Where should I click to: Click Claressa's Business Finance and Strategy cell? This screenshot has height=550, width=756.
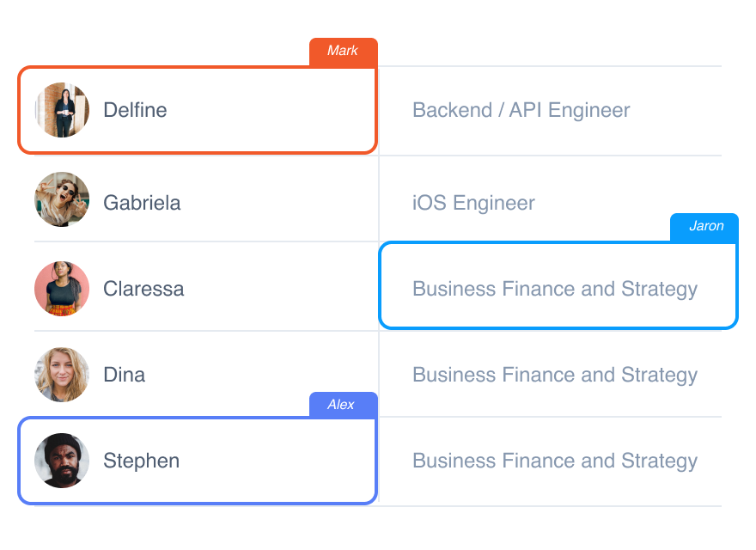coord(558,285)
